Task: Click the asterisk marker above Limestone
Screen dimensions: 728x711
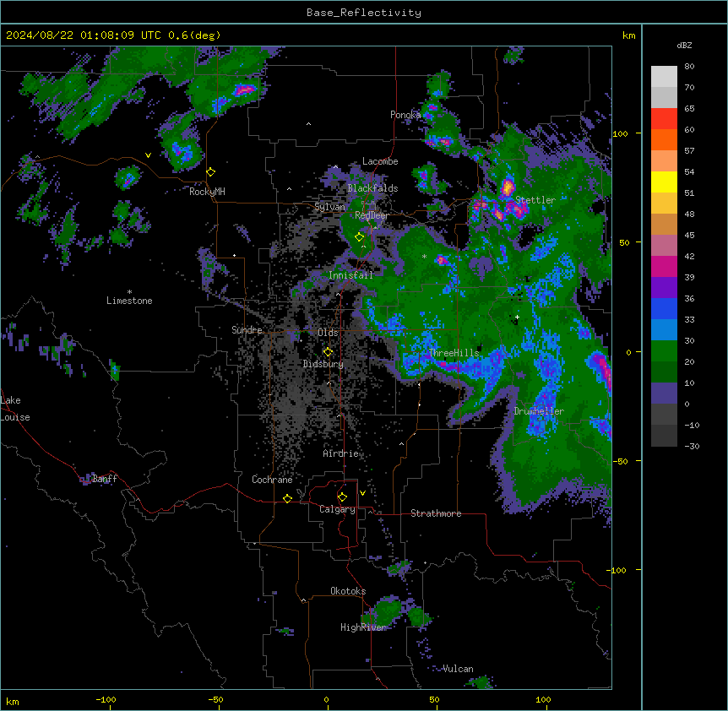Action: [129, 292]
